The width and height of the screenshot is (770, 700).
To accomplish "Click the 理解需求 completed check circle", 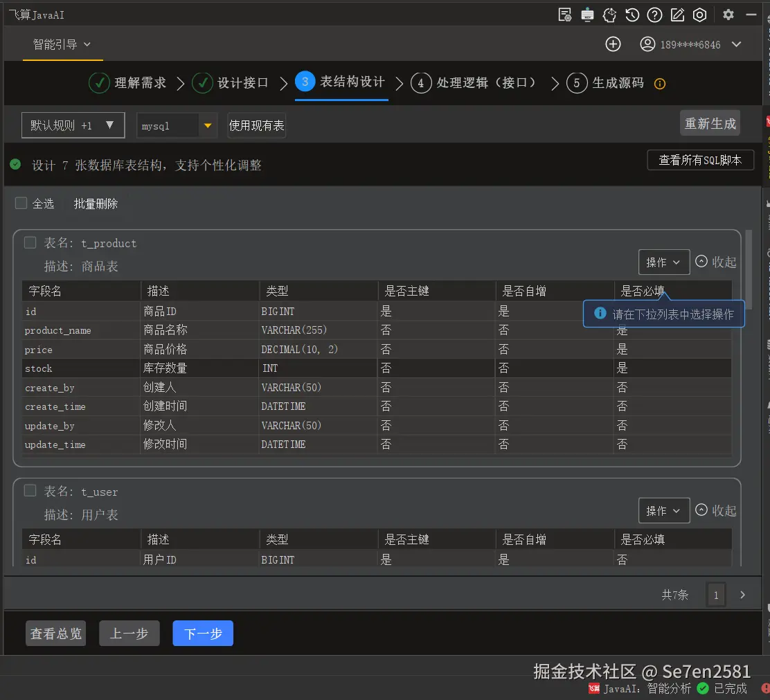I will [x=99, y=83].
